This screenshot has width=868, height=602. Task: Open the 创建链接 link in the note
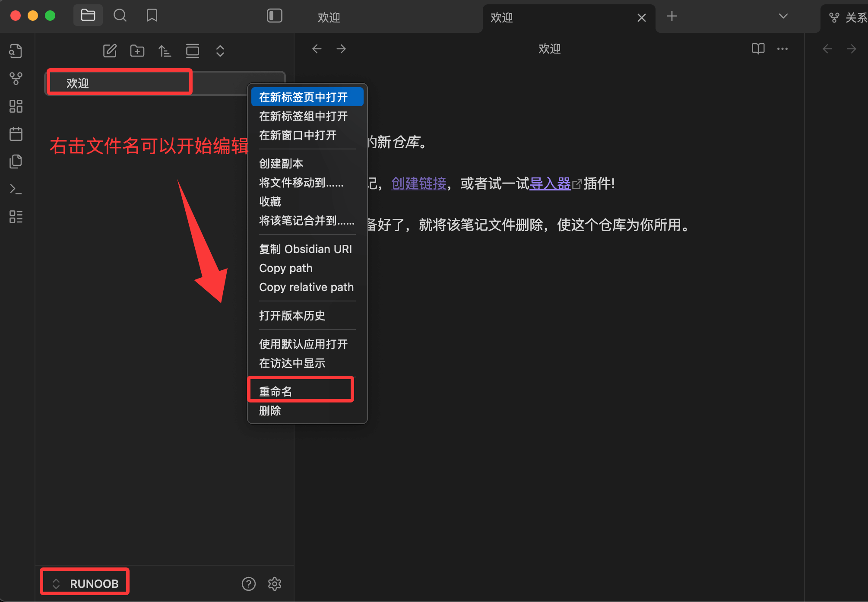click(418, 184)
